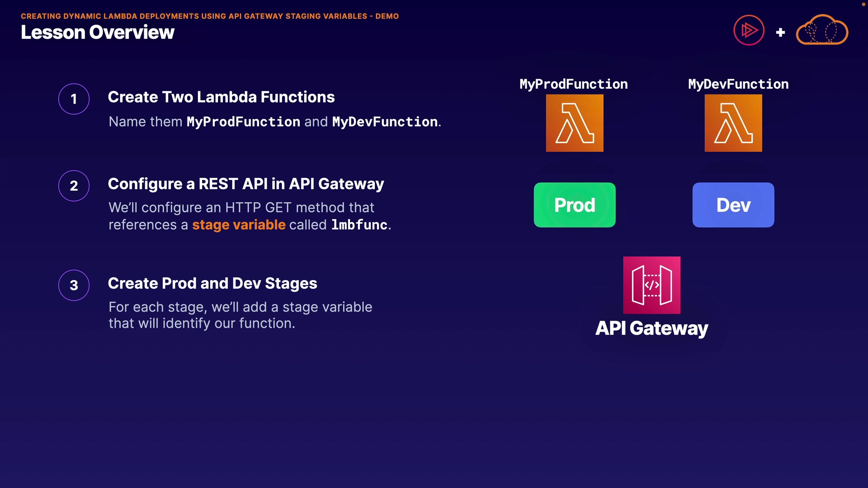Click the Lambda icon under MyDevFunction
The height and width of the screenshot is (488, 868).
click(x=733, y=123)
